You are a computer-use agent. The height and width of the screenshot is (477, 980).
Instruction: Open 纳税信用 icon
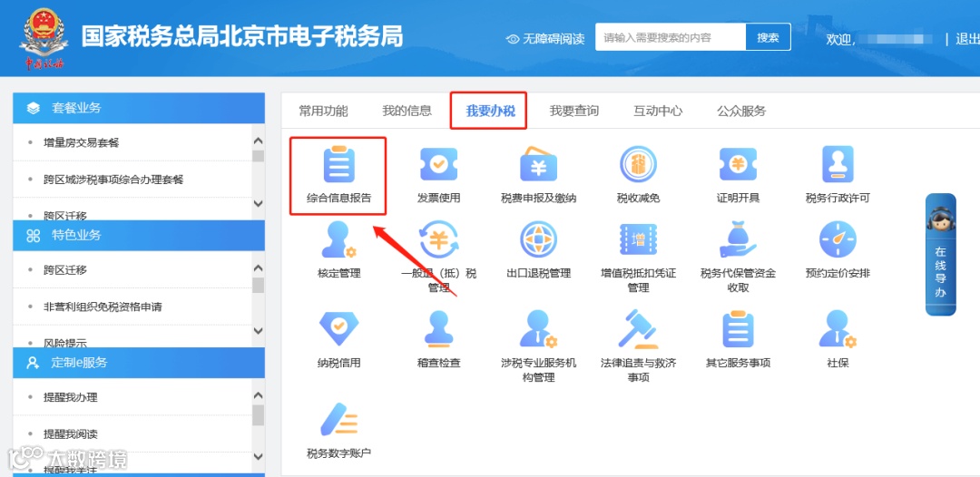[338, 329]
